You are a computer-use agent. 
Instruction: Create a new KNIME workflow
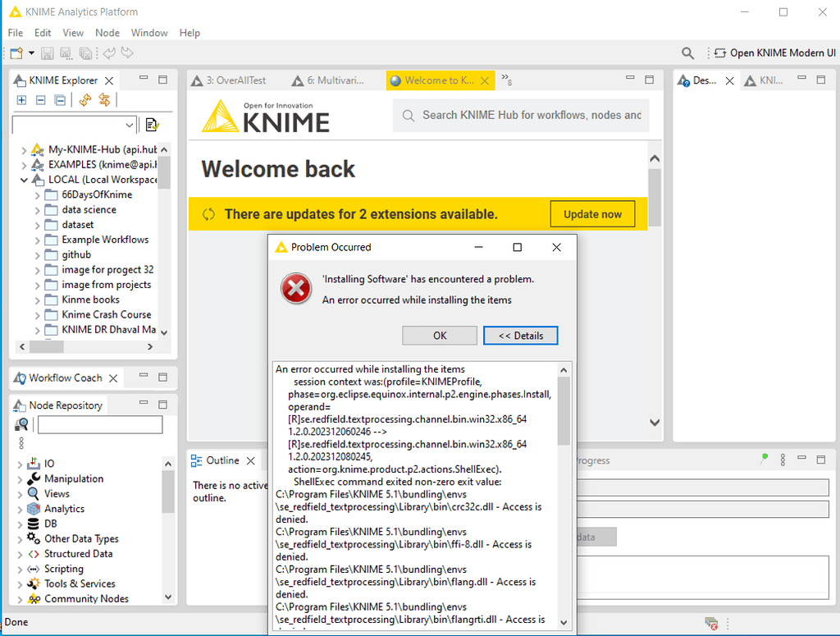tap(15, 53)
